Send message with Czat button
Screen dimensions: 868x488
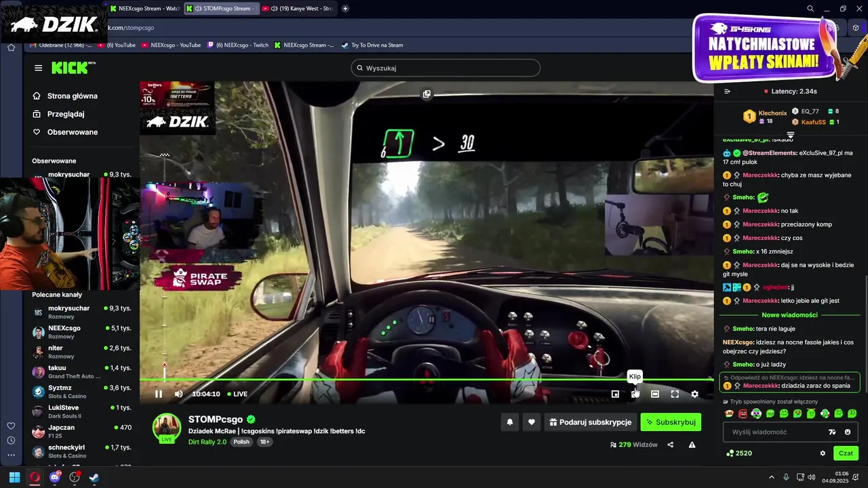846,453
